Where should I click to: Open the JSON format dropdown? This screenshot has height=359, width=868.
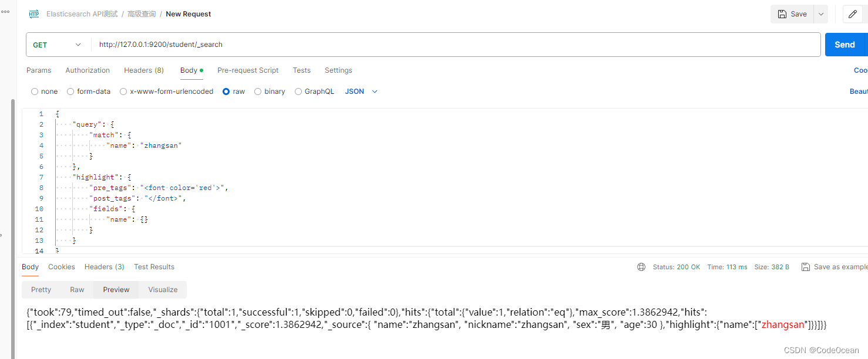point(361,92)
